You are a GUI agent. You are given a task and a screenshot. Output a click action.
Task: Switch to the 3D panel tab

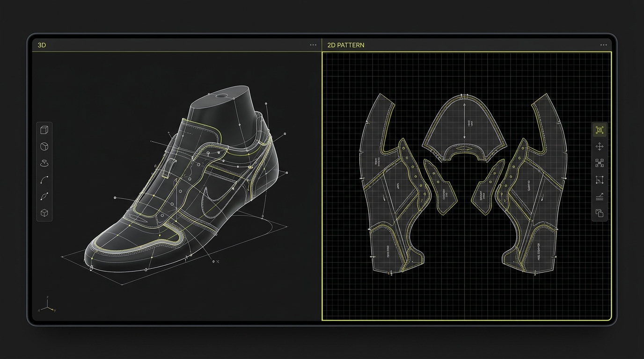pos(42,45)
